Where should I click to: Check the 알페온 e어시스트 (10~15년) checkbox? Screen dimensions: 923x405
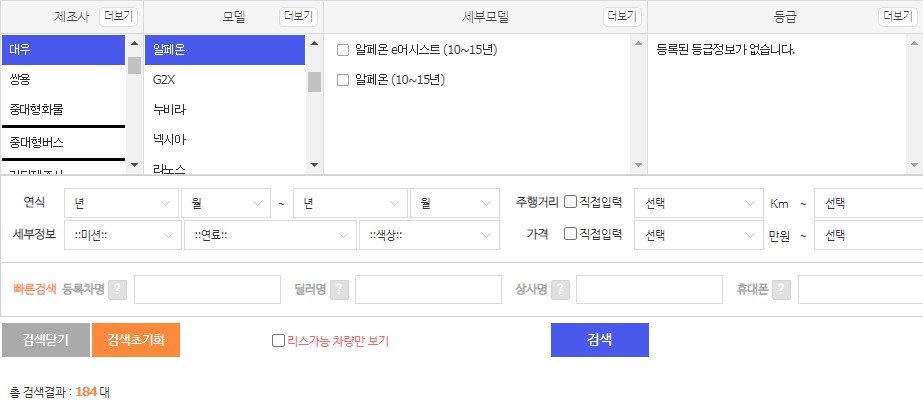click(x=343, y=50)
